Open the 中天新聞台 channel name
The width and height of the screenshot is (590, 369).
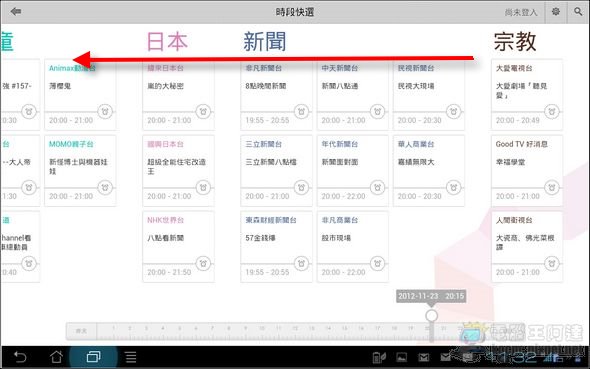tap(340, 68)
